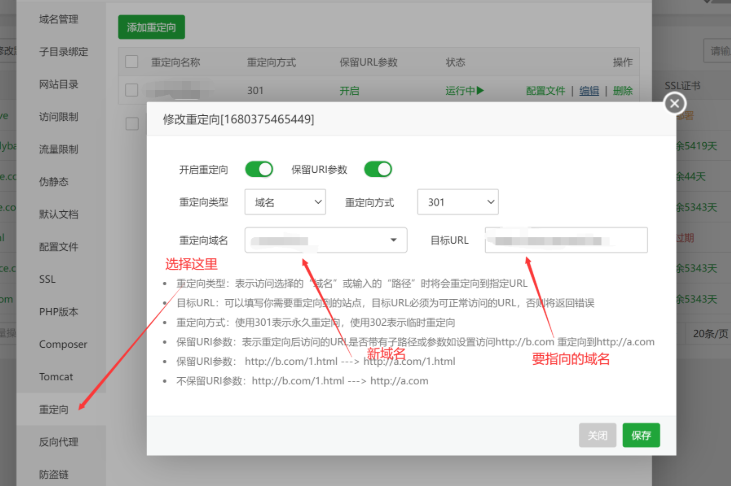This screenshot has height=487, width=731.
Task: Toggle the 保留URI参数 switch
Action: click(x=378, y=169)
